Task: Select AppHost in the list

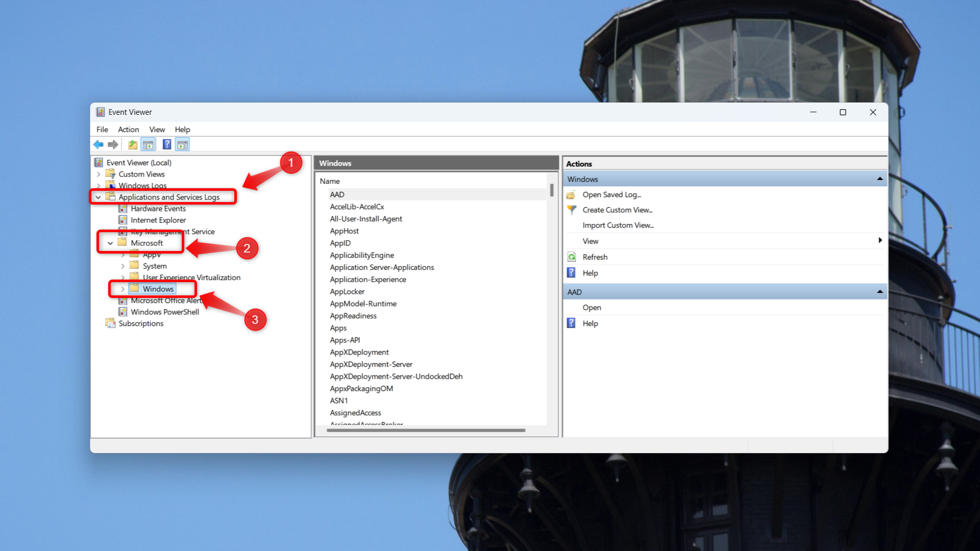Action: (x=344, y=231)
